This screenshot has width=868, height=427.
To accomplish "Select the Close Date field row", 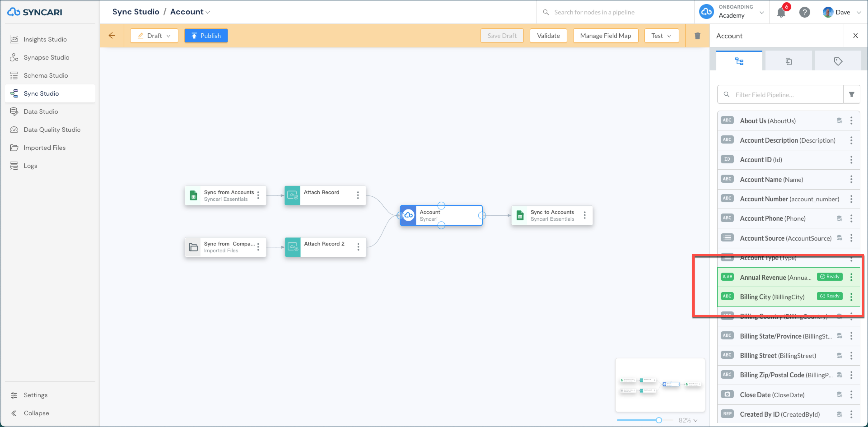I will 788,394.
